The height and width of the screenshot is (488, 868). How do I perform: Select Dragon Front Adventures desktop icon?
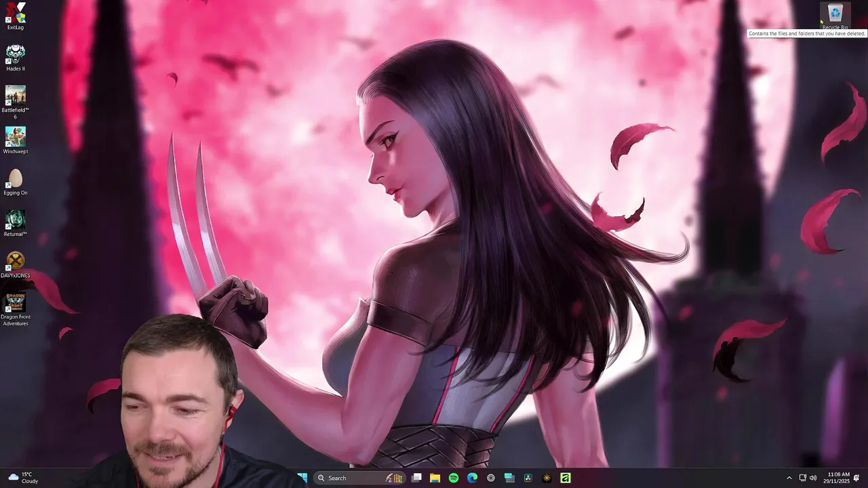click(x=15, y=309)
